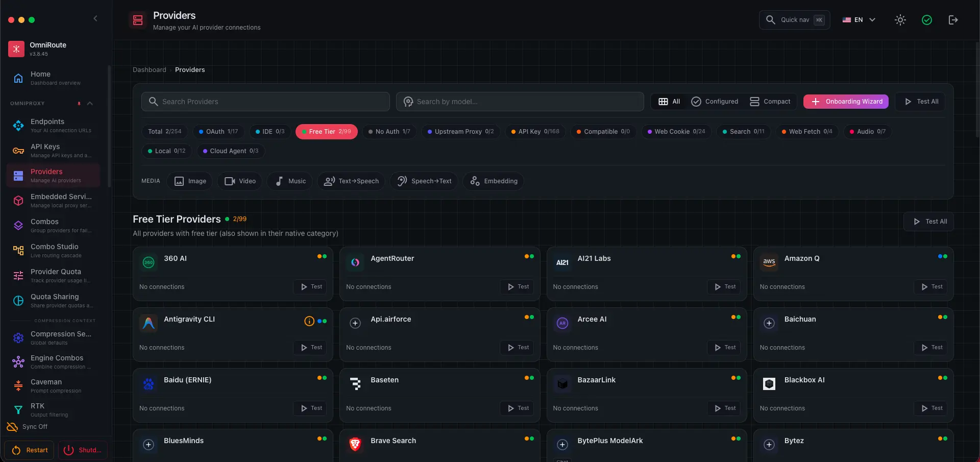Select the API Key 0/168 filter

(535, 132)
